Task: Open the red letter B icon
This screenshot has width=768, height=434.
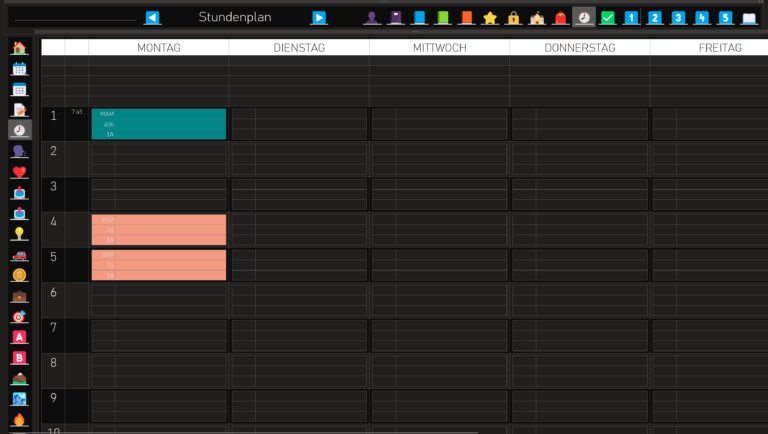Action: click(x=19, y=358)
